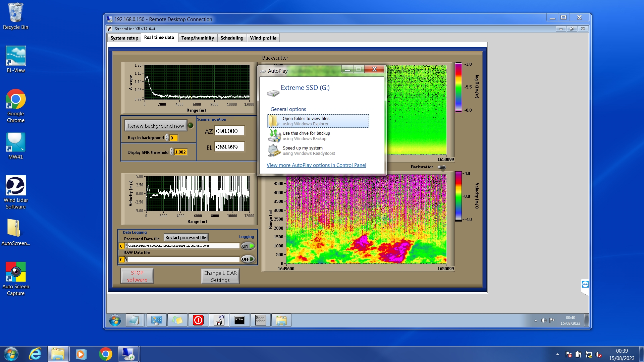
Task: Click the Scan sched icon in remote taskbar
Action: 260,320
